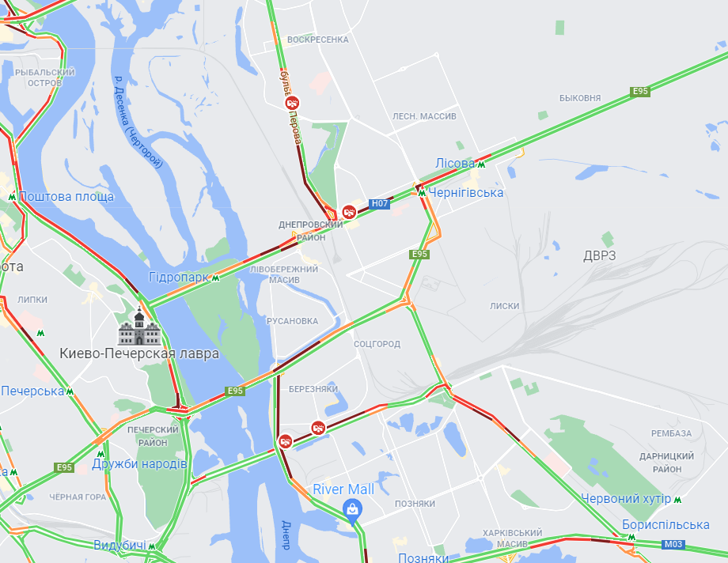Screen dimensions: 728x563
Task: Click the H07 blue highway shield
Action: coord(379,203)
